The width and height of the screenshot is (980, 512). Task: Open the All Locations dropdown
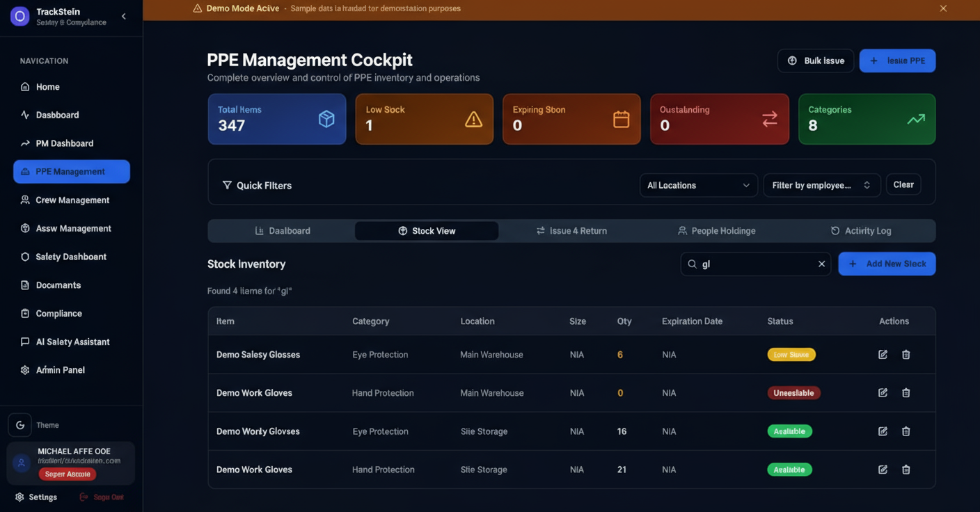(698, 186)
